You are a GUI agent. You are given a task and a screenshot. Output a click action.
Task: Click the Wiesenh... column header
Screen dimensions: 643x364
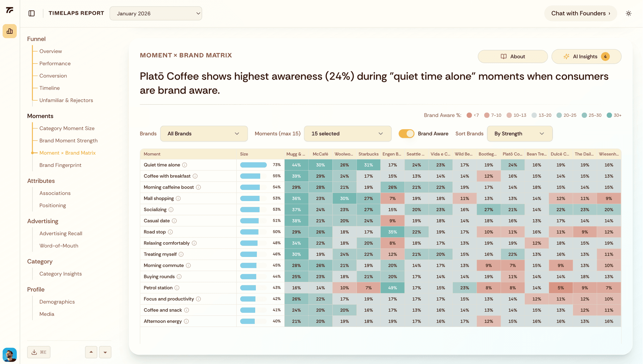pos(609,154)
